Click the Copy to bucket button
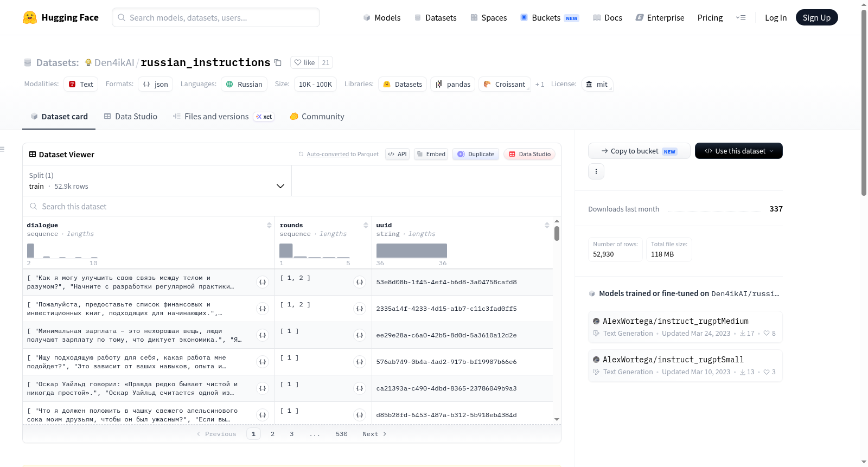The image size is (868, 467). pos(639,151)
